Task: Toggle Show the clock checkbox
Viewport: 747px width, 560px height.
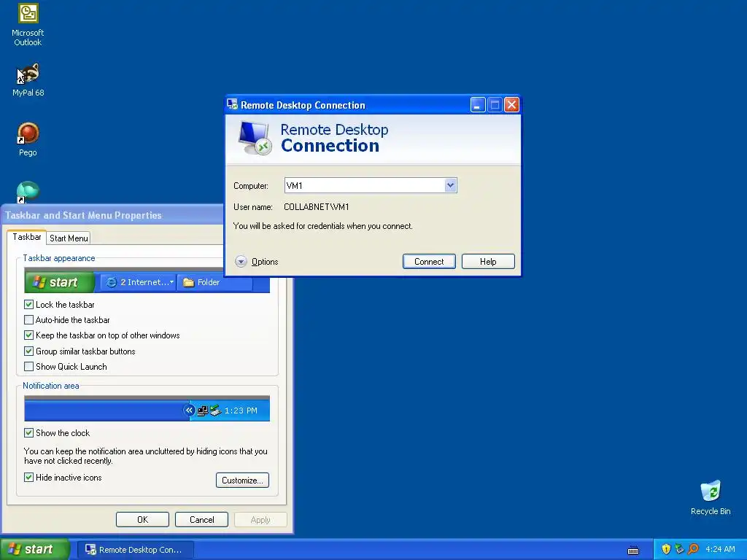Action: 28,432
